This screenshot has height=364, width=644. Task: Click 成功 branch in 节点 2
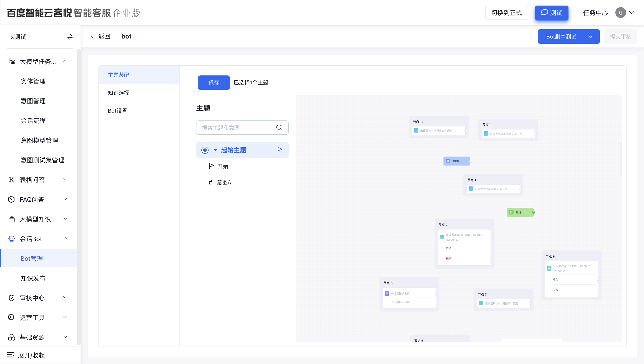[448, 248]
